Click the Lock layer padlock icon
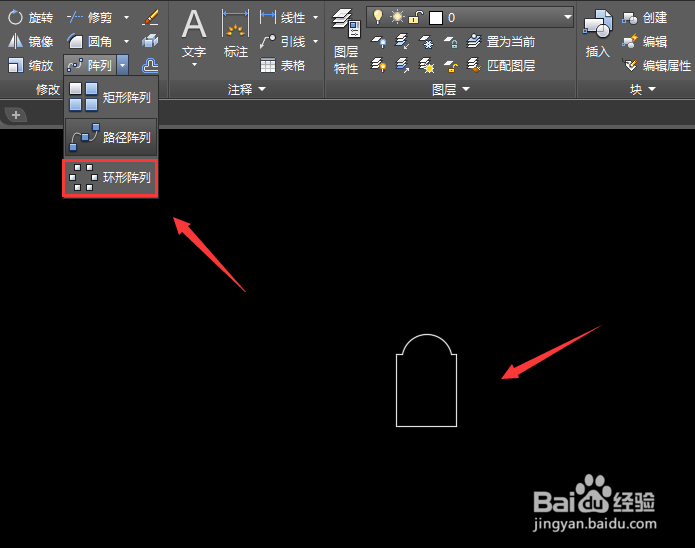The image size is (695, 548). pyautogui.click(x=450, y=42)
